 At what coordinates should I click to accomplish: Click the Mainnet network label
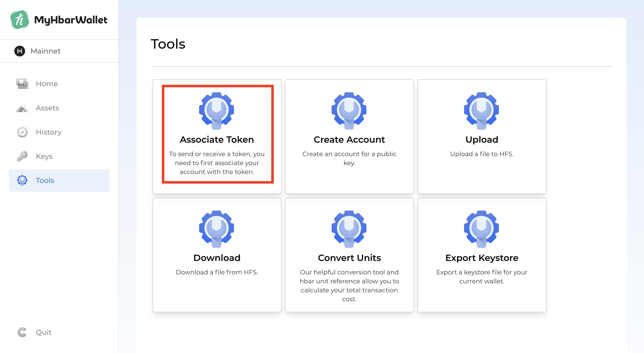tap(45, 51)
